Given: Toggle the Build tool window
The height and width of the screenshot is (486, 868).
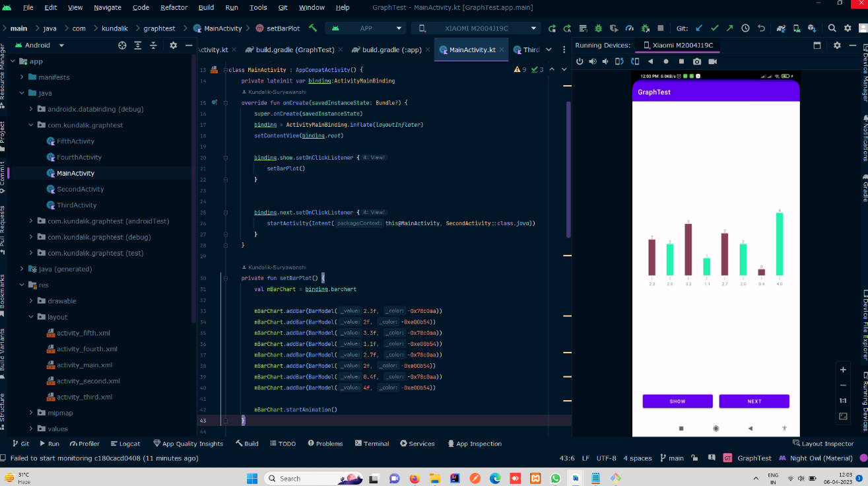Looking at the screenshot, I should (247, 444).
